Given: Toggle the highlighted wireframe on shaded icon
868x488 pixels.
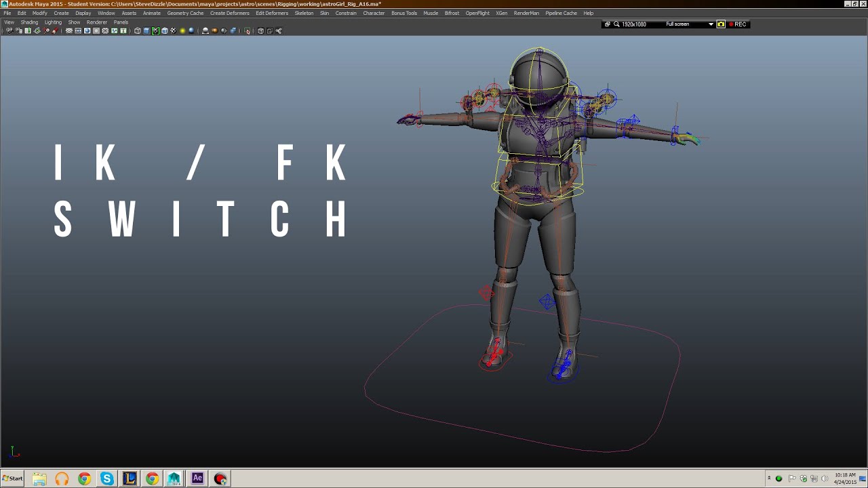Looking at the screenshot, I should point(155,30).
